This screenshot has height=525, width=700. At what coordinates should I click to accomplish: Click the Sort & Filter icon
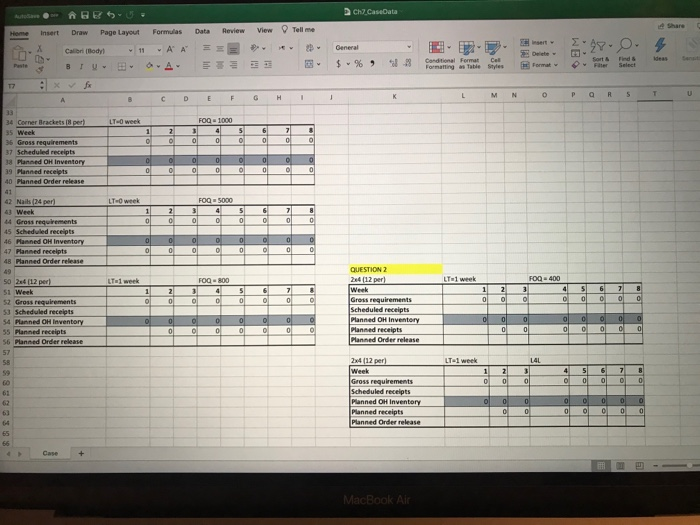(600, 53)
